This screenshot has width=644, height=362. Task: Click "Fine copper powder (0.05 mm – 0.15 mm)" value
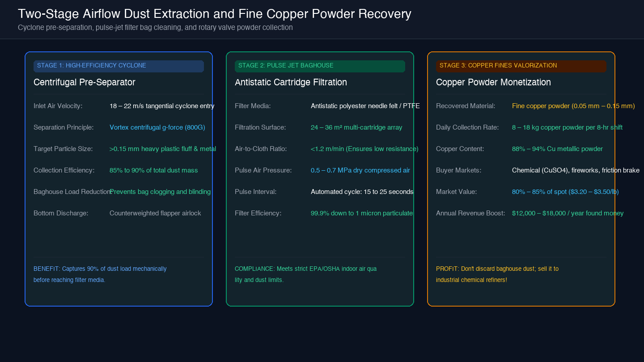point(573,106)
